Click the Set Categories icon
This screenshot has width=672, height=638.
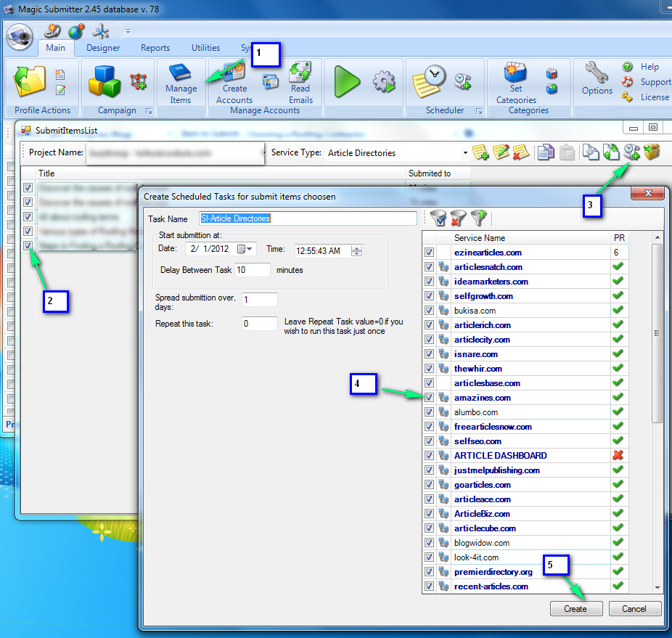click(x=515, y=72)
